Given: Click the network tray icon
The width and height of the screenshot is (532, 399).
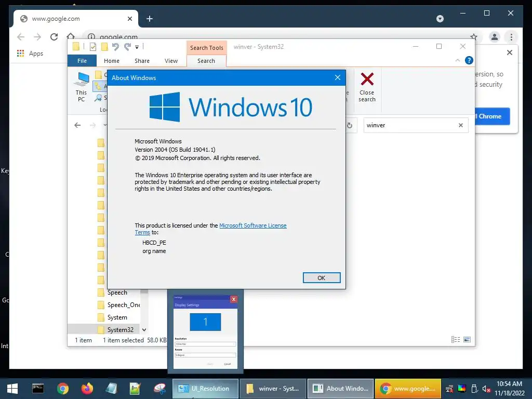Looking at the screenshot, I should coord(449,389).
